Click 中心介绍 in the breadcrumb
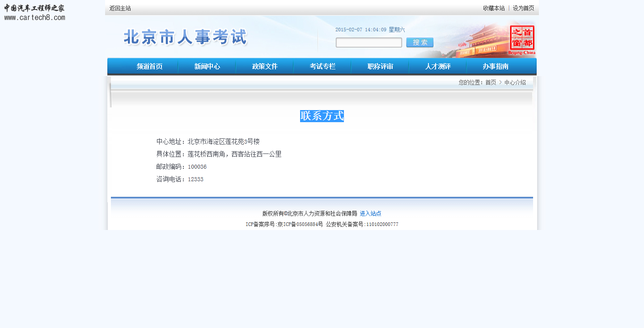 [515, 82]
